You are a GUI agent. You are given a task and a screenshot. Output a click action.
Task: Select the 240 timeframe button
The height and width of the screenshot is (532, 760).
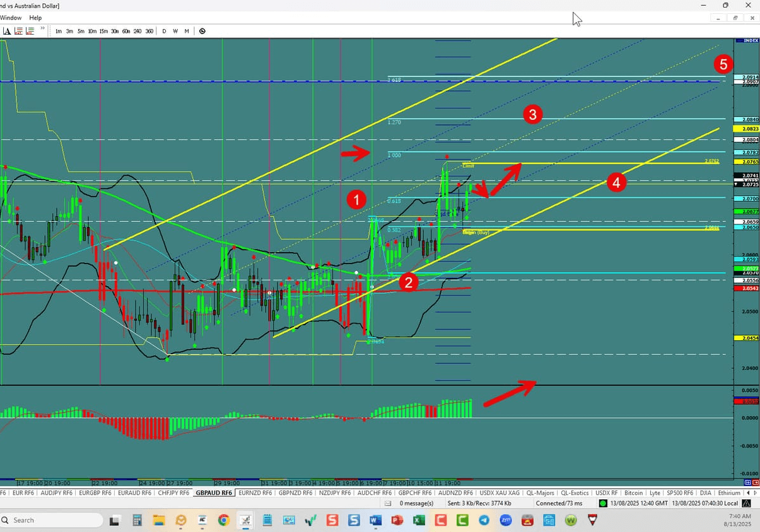(137, 30)
